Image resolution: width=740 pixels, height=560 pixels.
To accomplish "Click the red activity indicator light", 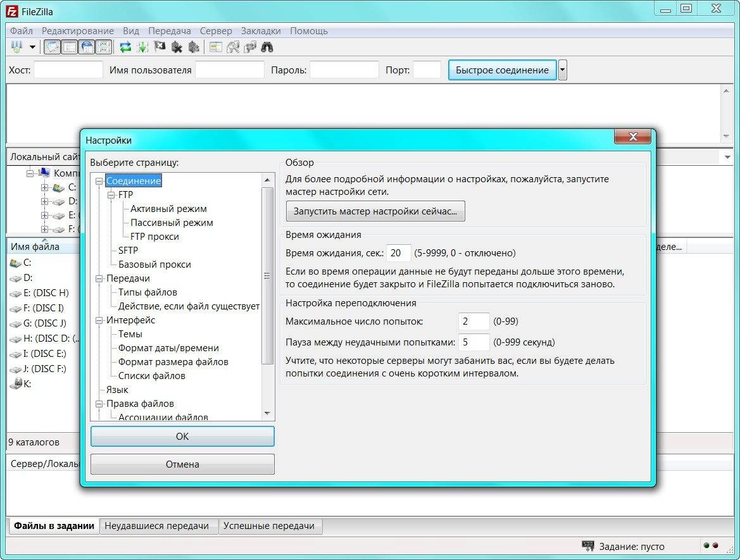I will (715, 545).
